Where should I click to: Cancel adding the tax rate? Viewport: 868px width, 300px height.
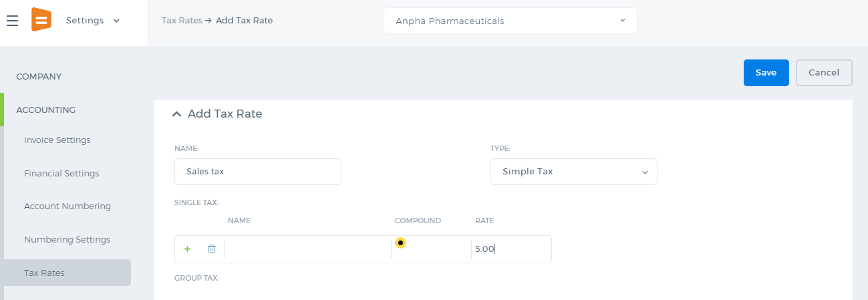(824, 73)
